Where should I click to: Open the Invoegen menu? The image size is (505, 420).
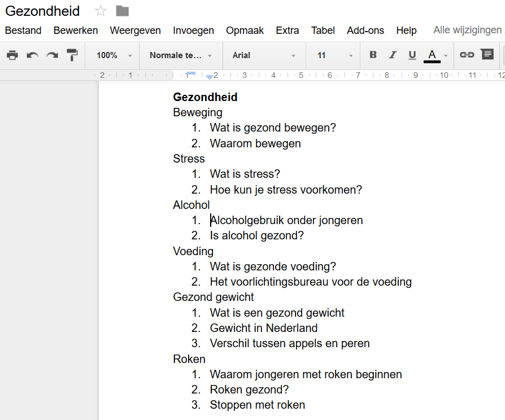(x=193, y=30)
